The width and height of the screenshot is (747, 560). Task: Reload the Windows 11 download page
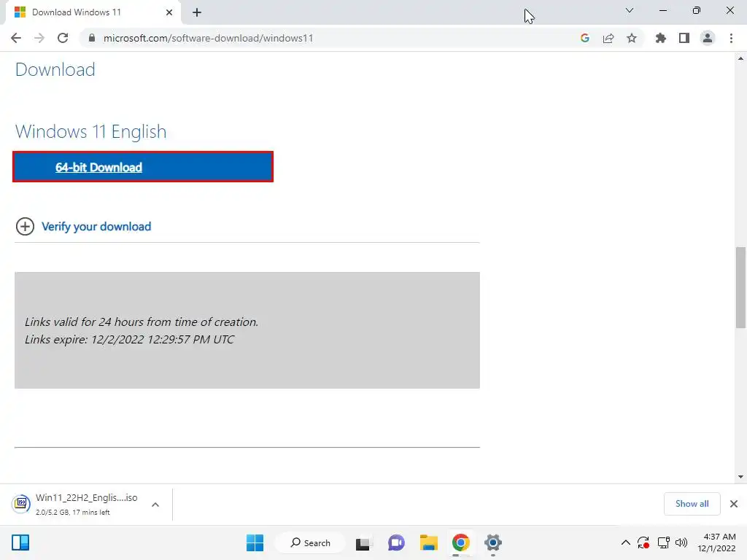pyautogui.click(x=63, y=38)
